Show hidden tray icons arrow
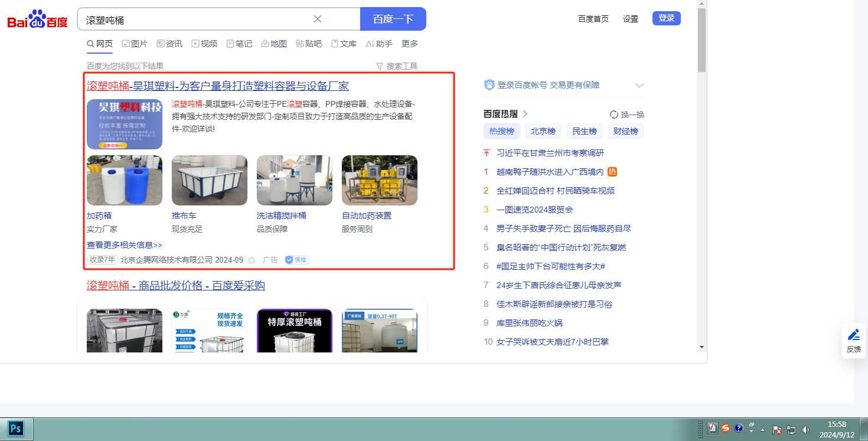868x441 pixels. (762, 430)
